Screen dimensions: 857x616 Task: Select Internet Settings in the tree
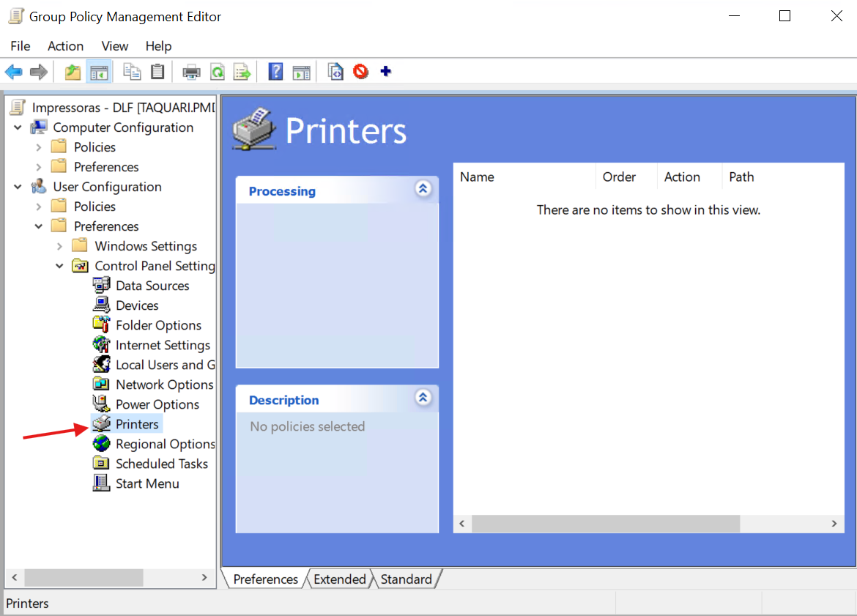163,345
